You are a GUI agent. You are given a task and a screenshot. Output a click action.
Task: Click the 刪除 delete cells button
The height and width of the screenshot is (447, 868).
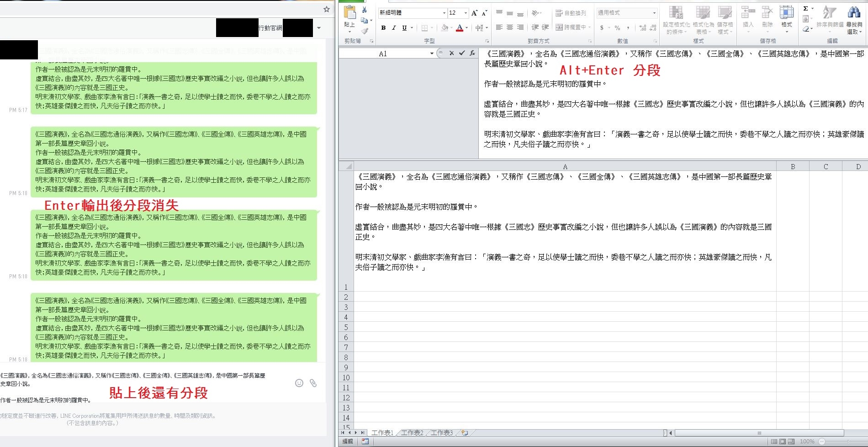tap(767, 18)
